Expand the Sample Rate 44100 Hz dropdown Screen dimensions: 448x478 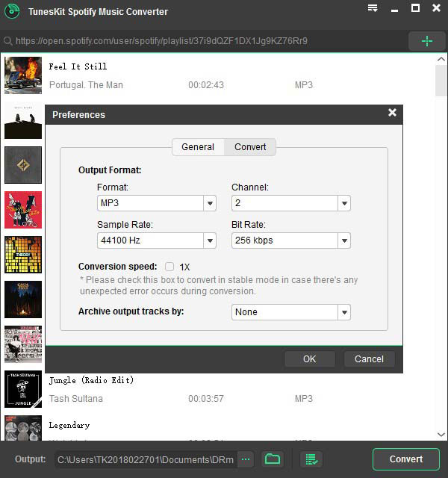coord(210,240)
